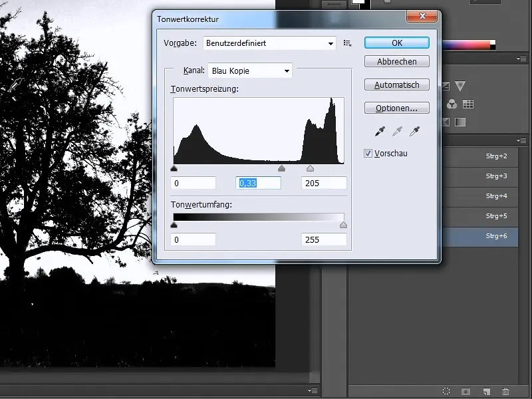
Task: Save selection as channel icon
Action: click(x=466, y=392)
